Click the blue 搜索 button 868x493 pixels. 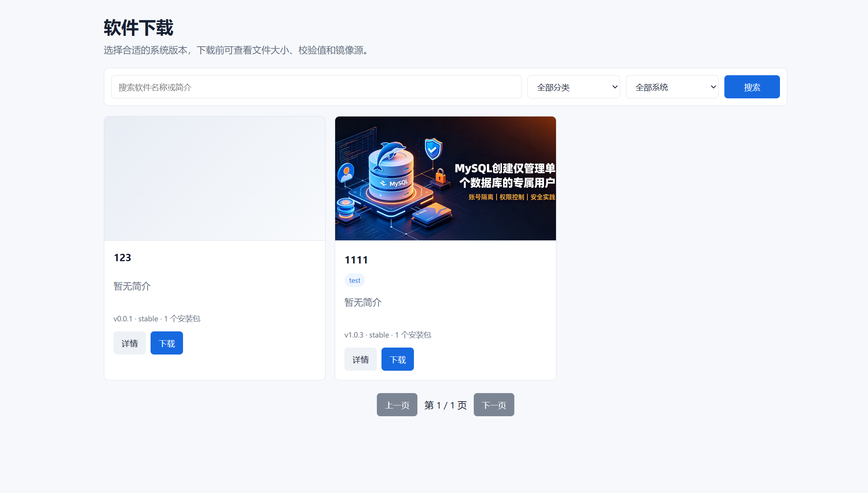point(752,87)
